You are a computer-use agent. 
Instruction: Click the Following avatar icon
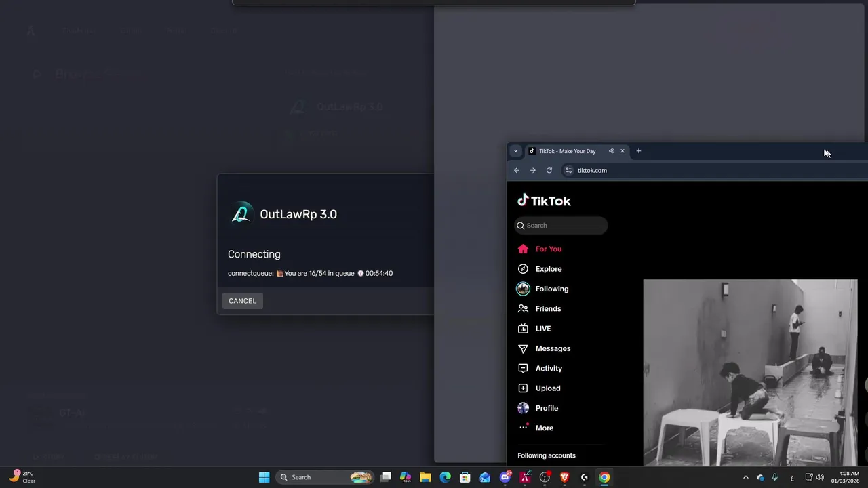coord(523,289)
